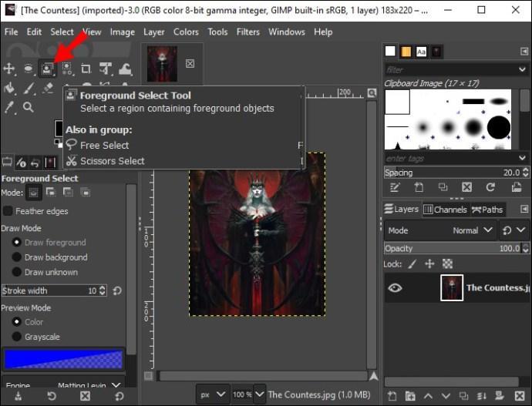Toggle lock alpha channel checkerboard icon
The width and height of the screenshot is (532, 406).
click(x=447, y=264)
